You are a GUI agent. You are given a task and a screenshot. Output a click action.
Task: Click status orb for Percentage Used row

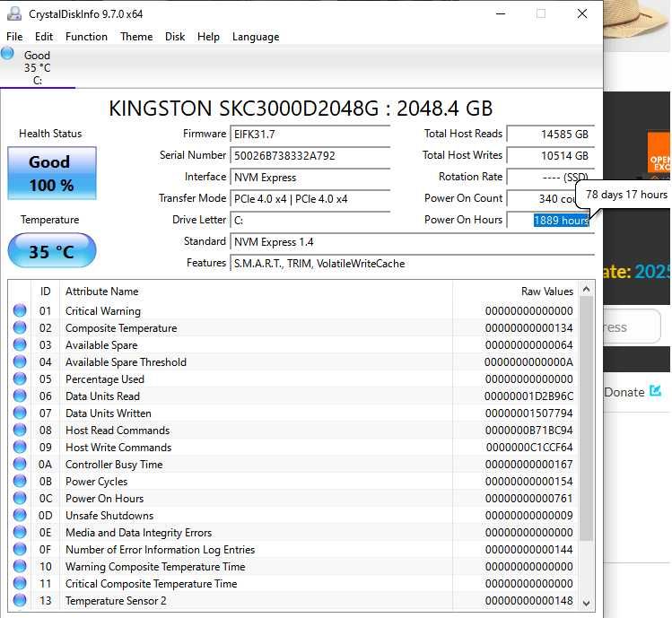pyautogui.click(x=20, y=379)
